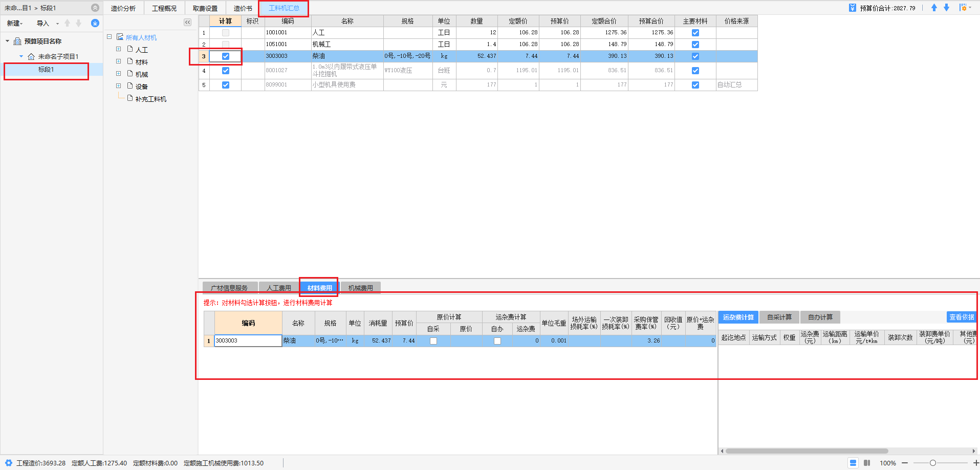Collapse the category tree with double-chevron button

point(187,22)
